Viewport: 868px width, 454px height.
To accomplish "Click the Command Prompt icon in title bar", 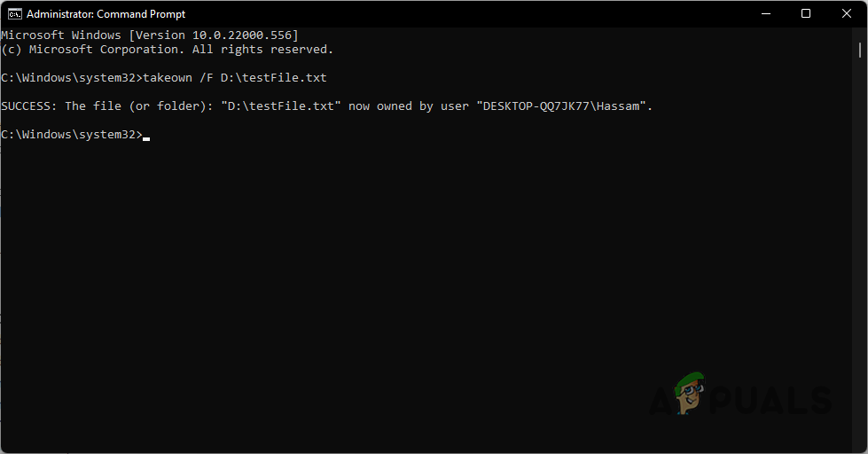I will (x=13, y=13).
